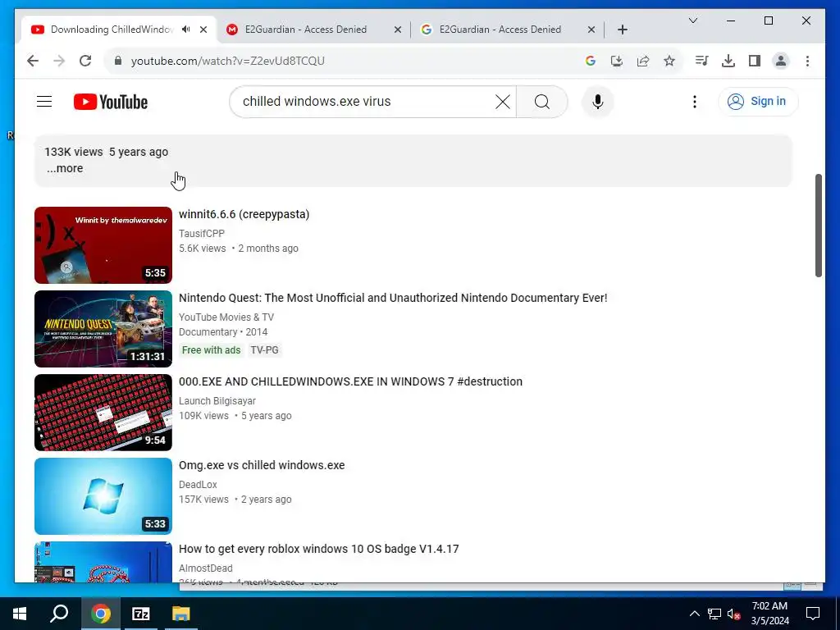Go back using the browser back arrow
Image resolution: width=840 pixels, height=630 pixels.
point(33,61)
